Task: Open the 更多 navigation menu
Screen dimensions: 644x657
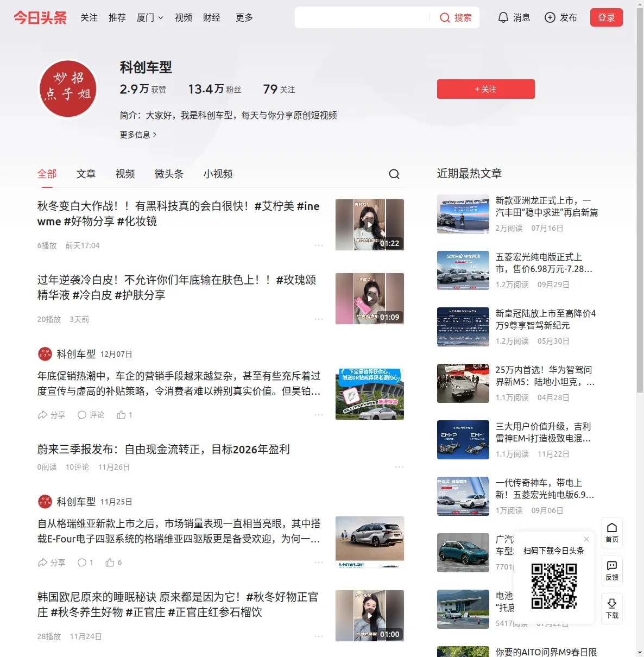Action: click(x=244, y=18)
